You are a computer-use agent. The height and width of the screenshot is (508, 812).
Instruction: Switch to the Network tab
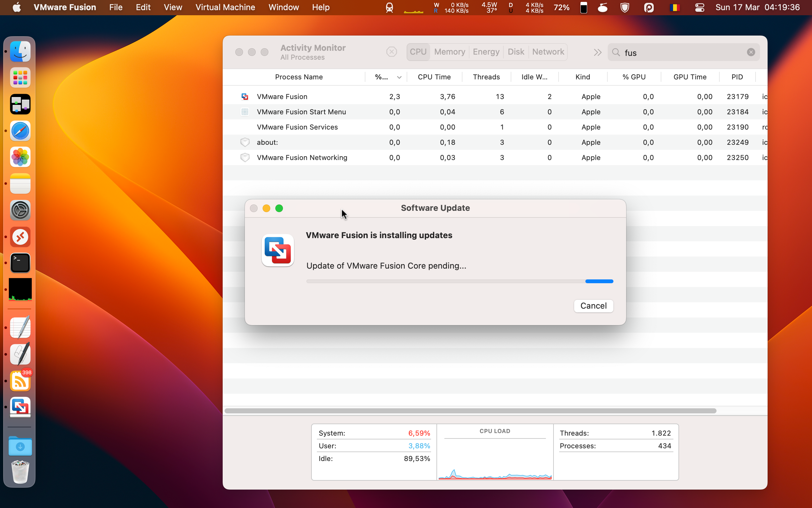(x=548, y=52)
